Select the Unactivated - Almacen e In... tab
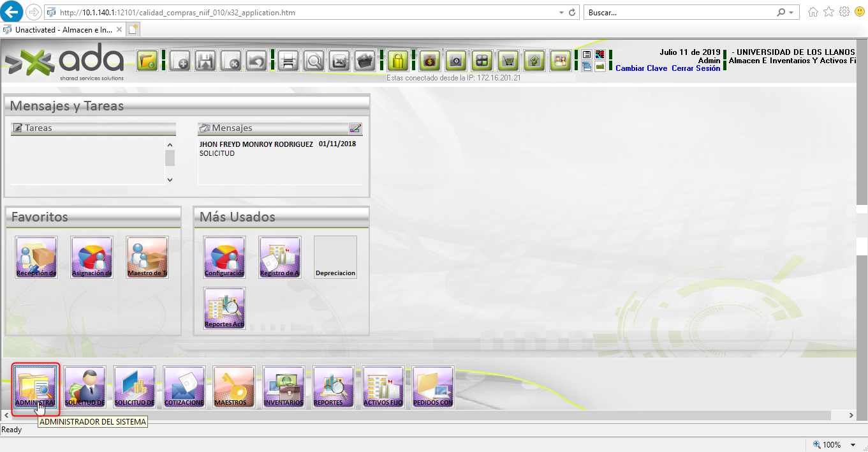Viewport: 868px width, 452px height. [x=63, y=29]
